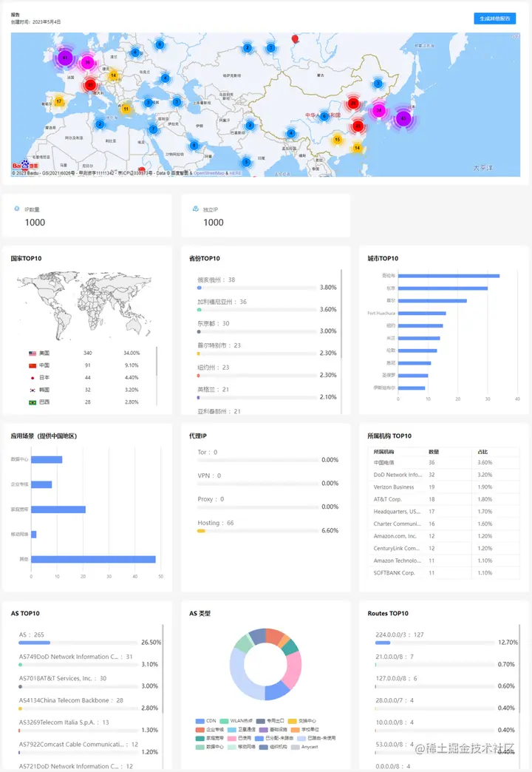The image size is (532, 772).
Task: Click the Tor: 0 proxy entry
Action: [x=207, y=452]
